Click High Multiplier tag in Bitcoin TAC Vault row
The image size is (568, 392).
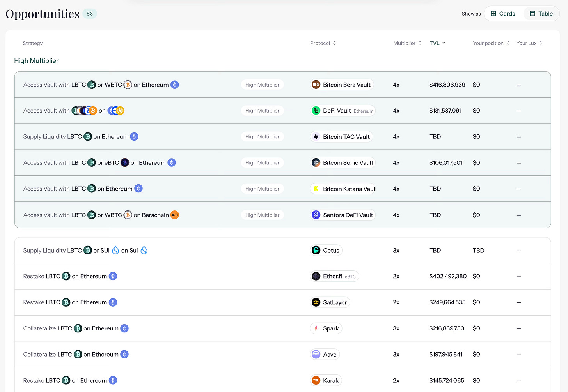point(262,137)
